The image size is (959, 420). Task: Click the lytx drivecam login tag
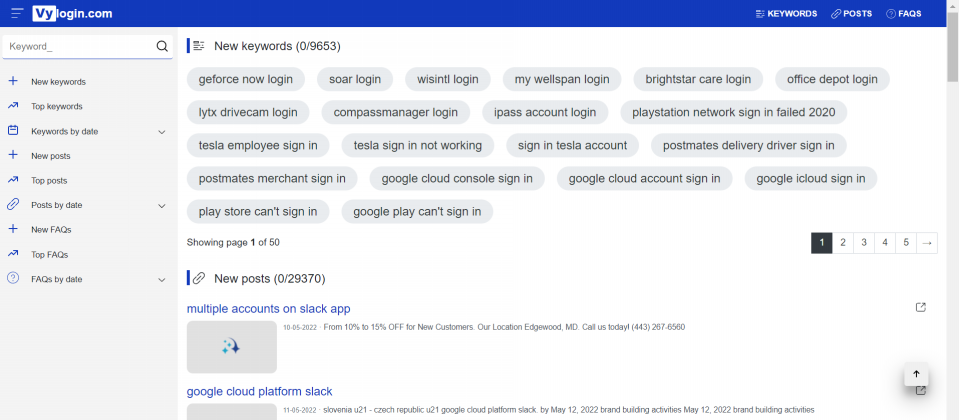tap(248, 112)
